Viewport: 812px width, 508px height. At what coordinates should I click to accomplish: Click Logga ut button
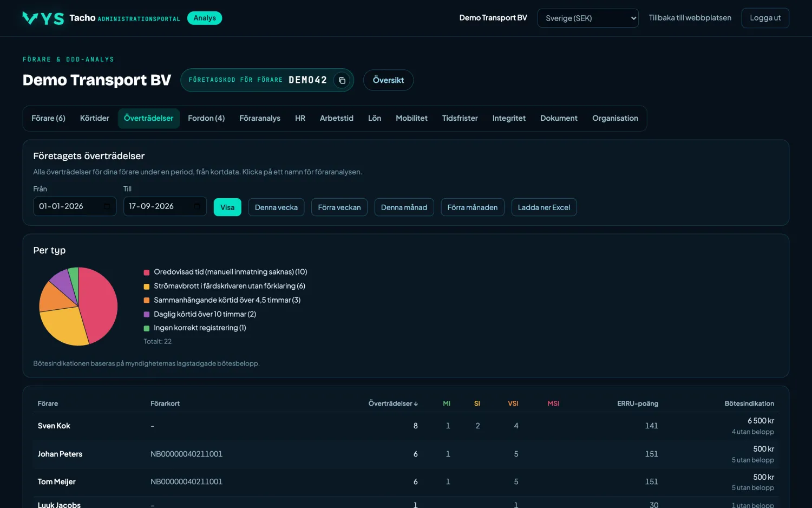765,18
